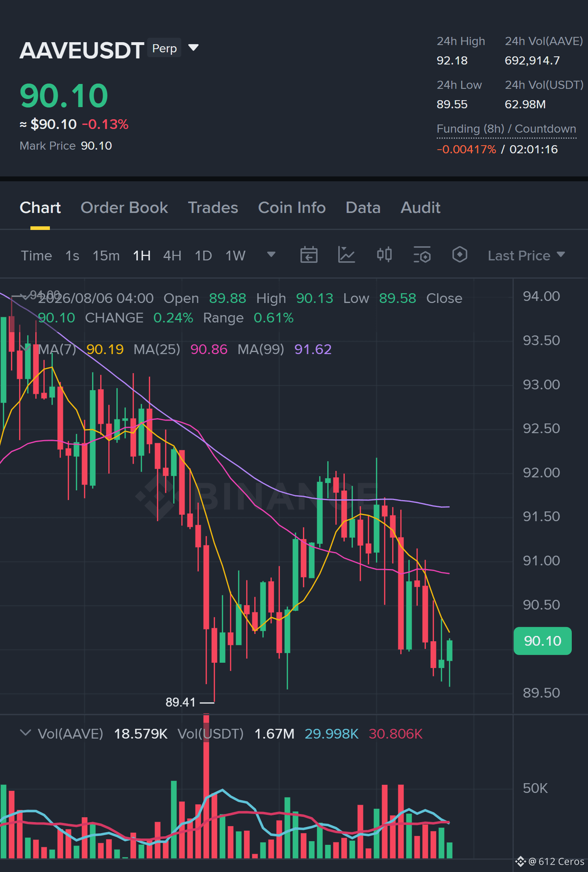The height and width of the screenshot is (872, 588).
Task: Switch to the Trades tab
Action: pos(213,208)
